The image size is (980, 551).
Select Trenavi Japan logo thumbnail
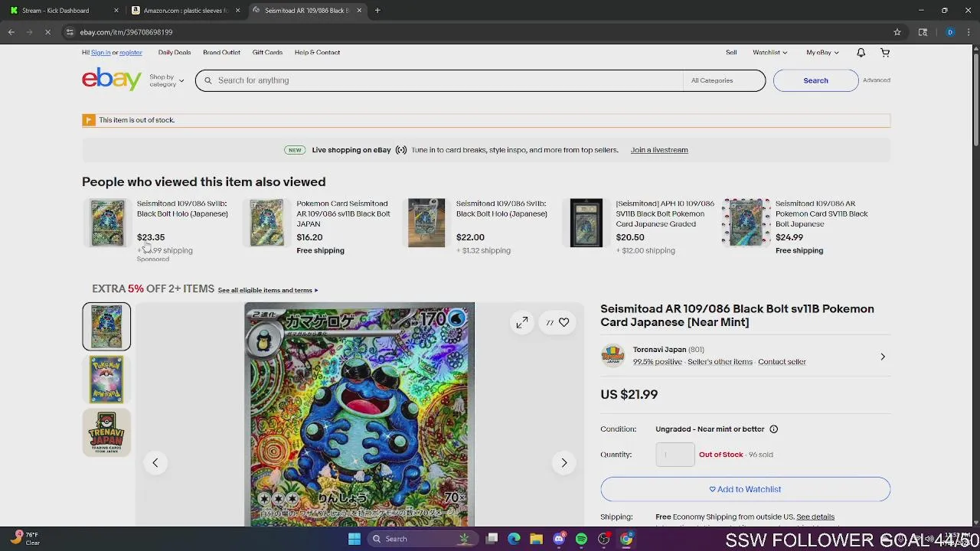tap(106, 432)
